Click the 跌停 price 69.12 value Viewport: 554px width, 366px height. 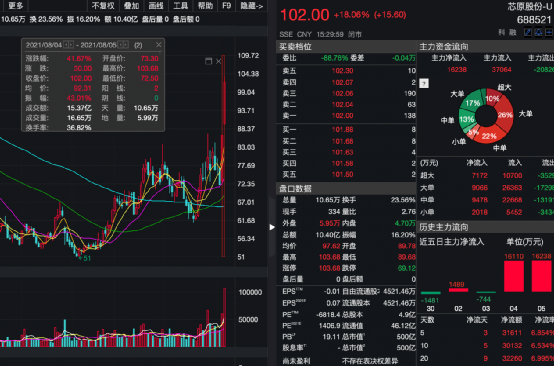407,268
